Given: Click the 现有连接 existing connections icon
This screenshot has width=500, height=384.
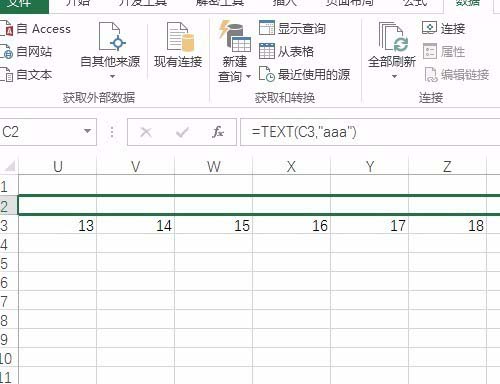Looking at the screenshot, I should pyautogui.click(x=180, y=37).
